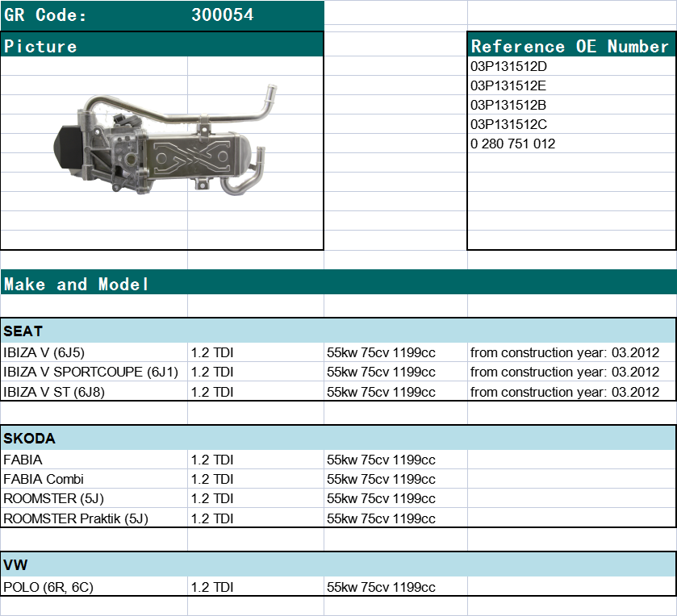
Task: Select the Reference OE Number header
Action: tap(571, 45)
